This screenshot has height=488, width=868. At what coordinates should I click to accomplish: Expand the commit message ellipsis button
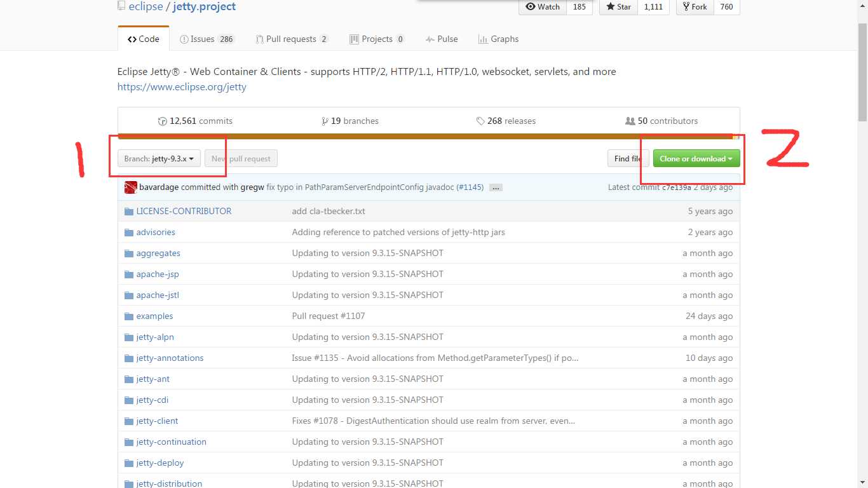tap(496, 187)
